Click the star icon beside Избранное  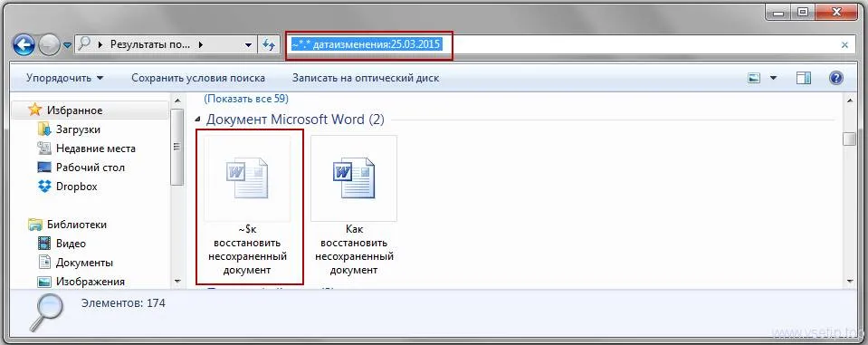point(35,110)
